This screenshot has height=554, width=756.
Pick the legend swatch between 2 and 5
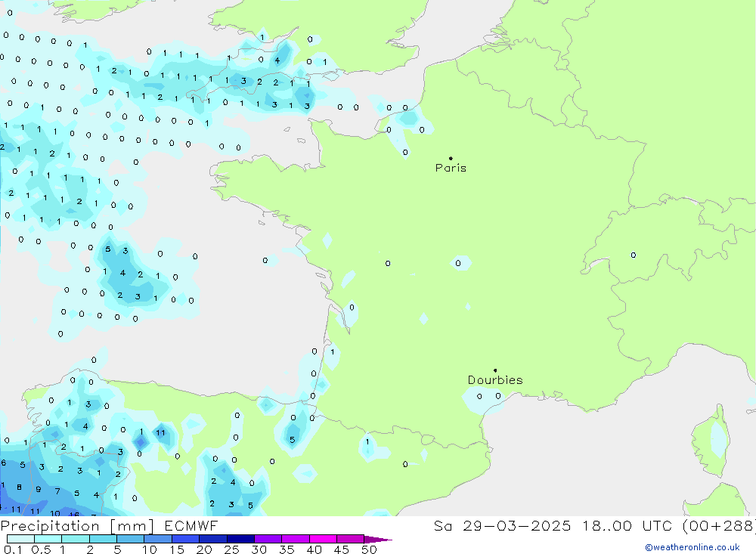(103, 539)
